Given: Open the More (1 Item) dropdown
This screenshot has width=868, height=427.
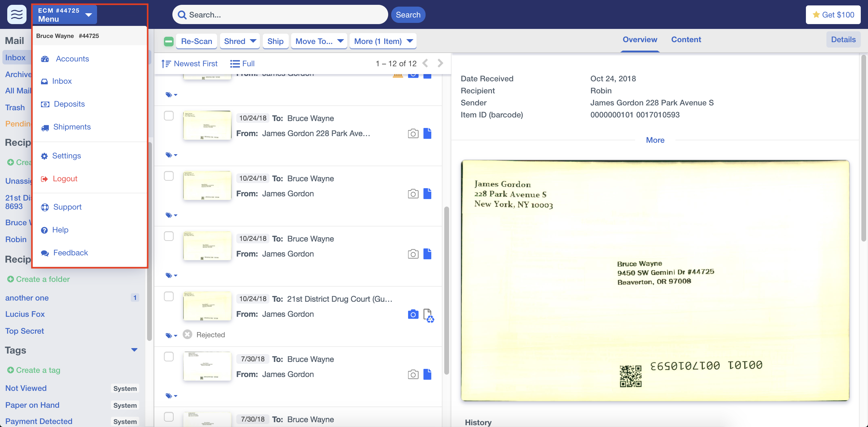Looking at the screenshot, I should coord(383,41).
